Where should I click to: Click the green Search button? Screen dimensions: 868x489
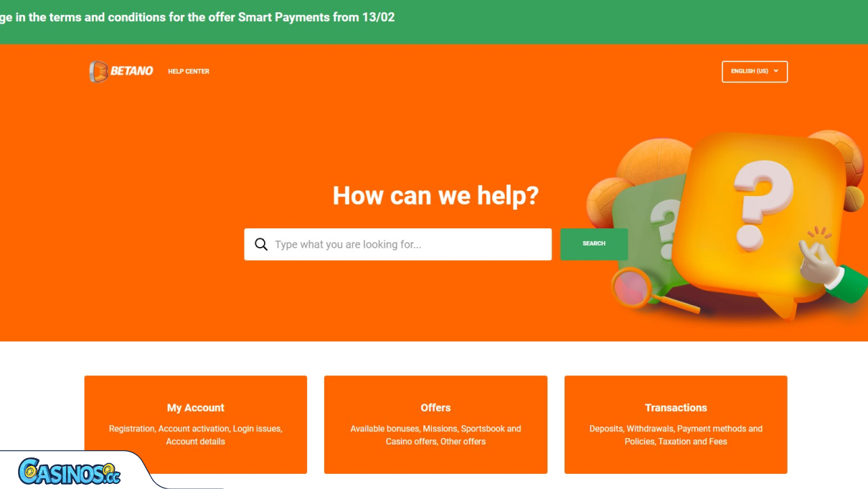tap(594, 244)
